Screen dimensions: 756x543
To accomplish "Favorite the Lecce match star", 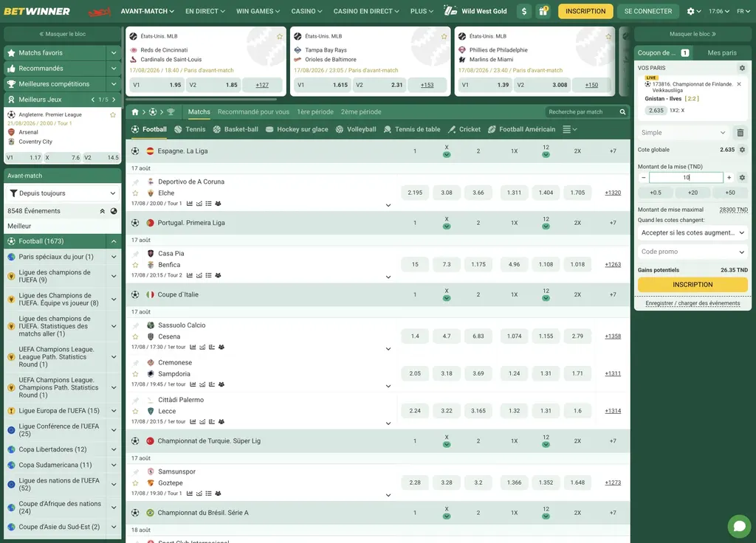I will click(136, 412).
